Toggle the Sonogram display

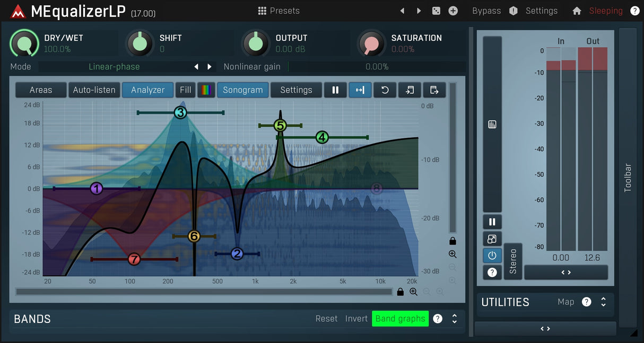point(242,90)
